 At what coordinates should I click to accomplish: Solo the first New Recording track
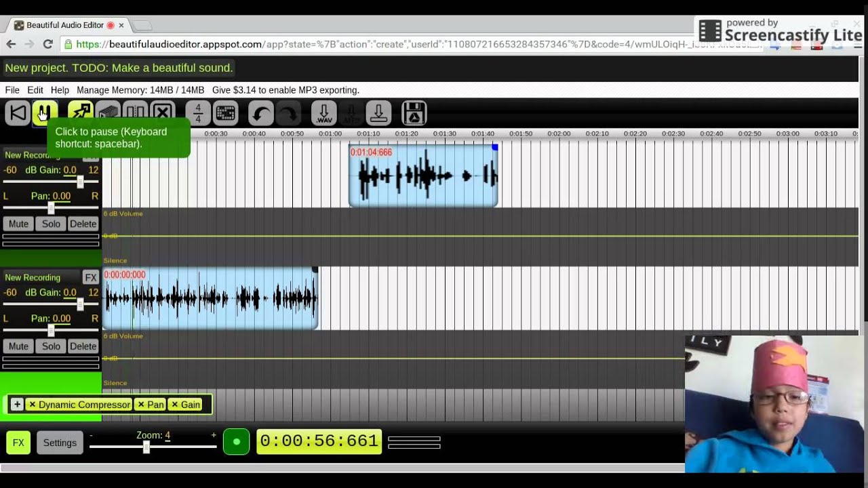(51, 224)
